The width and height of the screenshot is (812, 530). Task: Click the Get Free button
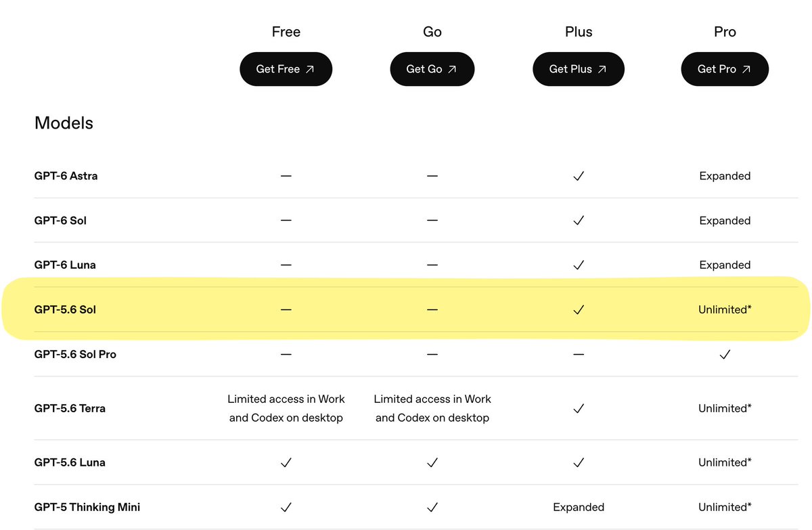286,69
